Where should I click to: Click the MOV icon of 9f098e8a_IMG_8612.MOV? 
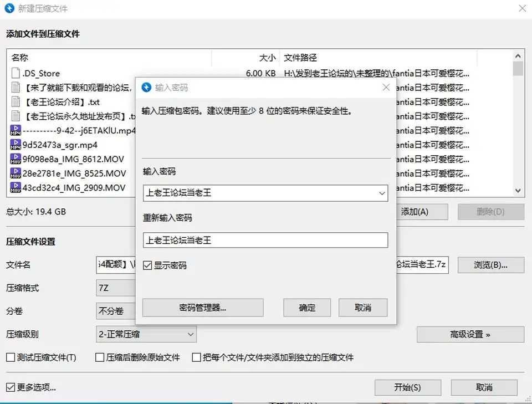point(16,158)
